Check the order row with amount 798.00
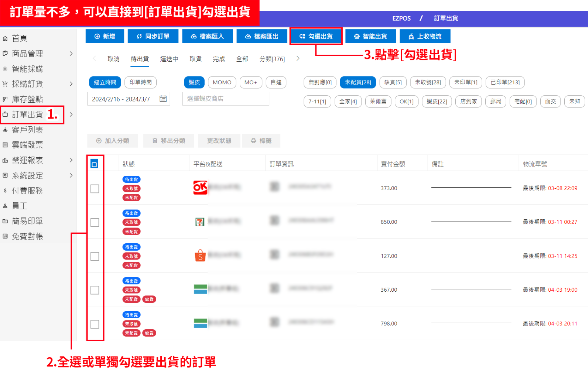 (x=95, y=324)
